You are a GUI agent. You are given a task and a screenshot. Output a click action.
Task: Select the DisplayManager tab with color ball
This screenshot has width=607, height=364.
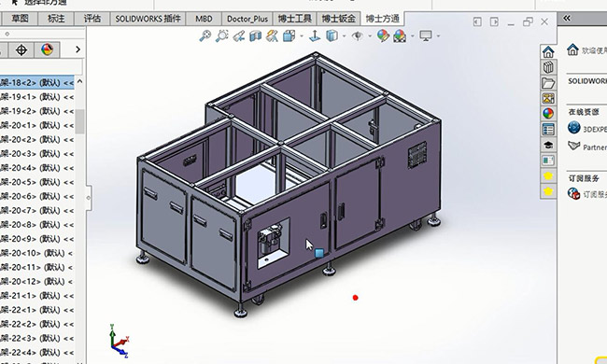[47, 49]
